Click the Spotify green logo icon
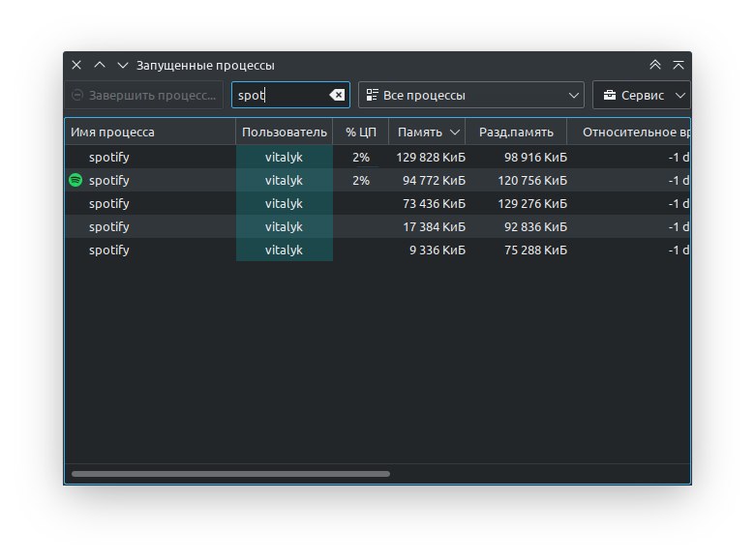 point(75,181)
